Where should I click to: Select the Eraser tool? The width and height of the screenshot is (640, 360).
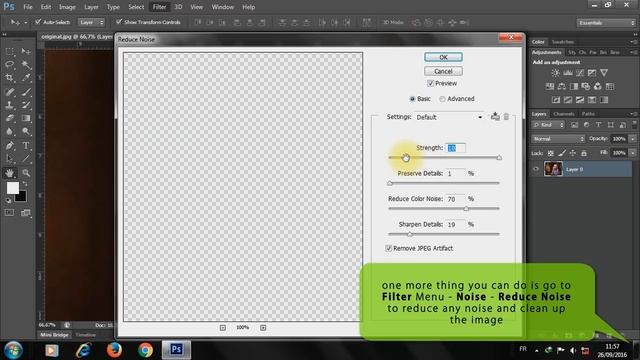[9, 118]
